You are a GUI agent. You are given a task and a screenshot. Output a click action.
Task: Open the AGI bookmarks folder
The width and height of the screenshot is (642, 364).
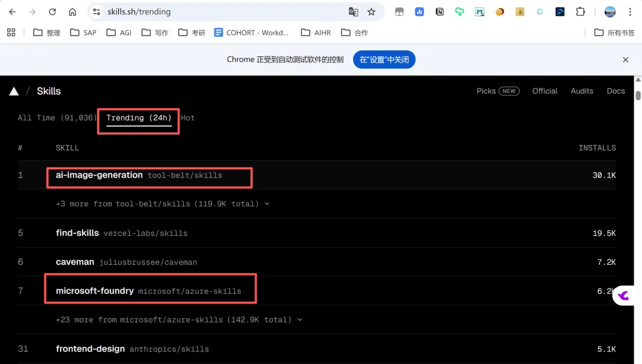coord(119,32)
